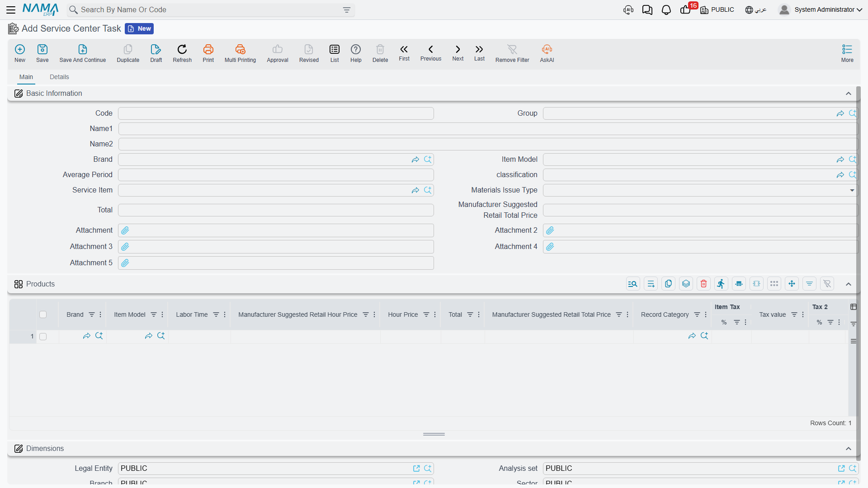This screenshot has width=868, height=488.
Task: Delete selected Products row via trash icon
Action: (703, 284)
